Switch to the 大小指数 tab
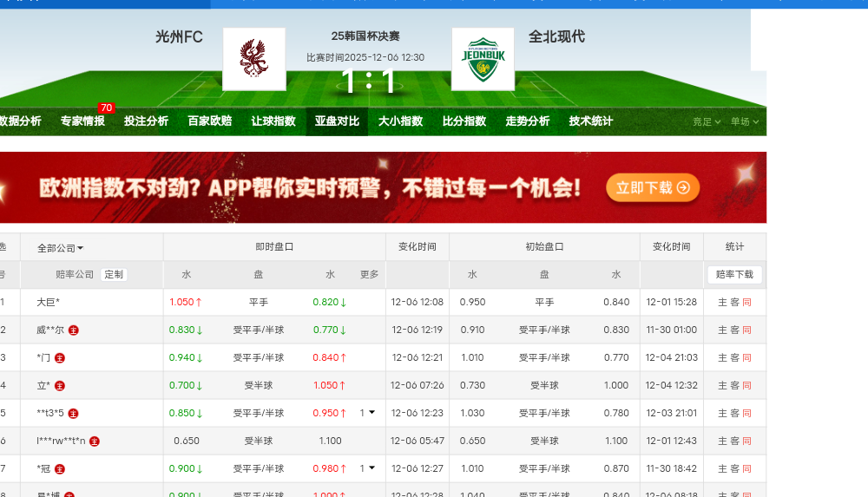868x497 pixels. (x=400, y=121)
